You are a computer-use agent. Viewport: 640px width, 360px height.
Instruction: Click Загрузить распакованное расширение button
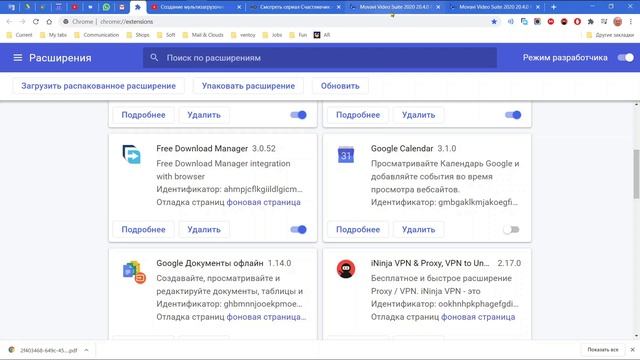click(x=98, y=86)
